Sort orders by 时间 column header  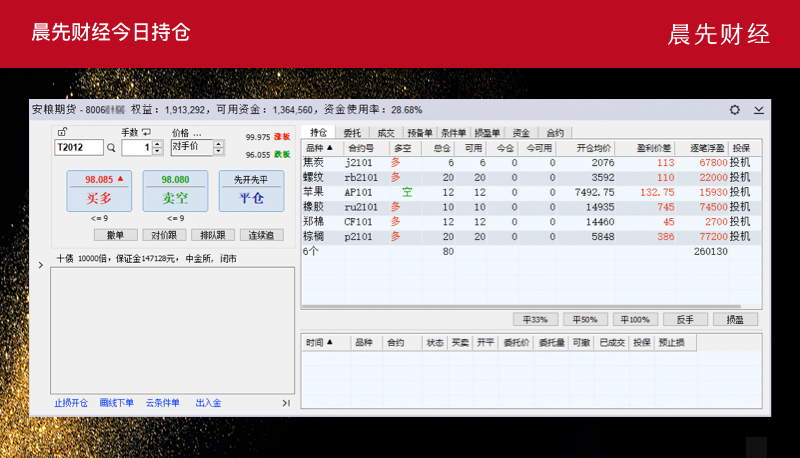[x=320, y=342]
